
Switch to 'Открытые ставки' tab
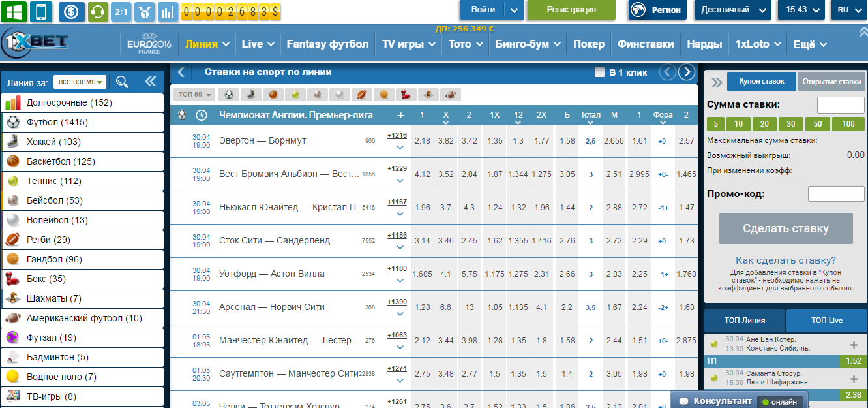pos(831,82)
